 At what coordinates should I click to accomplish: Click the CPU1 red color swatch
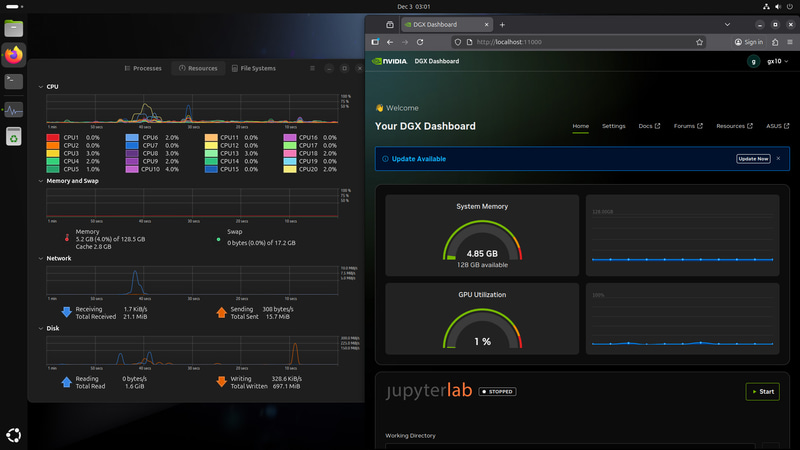(x=53, y=138)
